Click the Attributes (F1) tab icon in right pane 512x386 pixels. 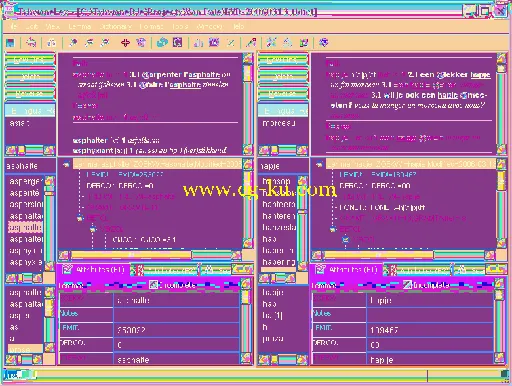(x=320, y=269)
